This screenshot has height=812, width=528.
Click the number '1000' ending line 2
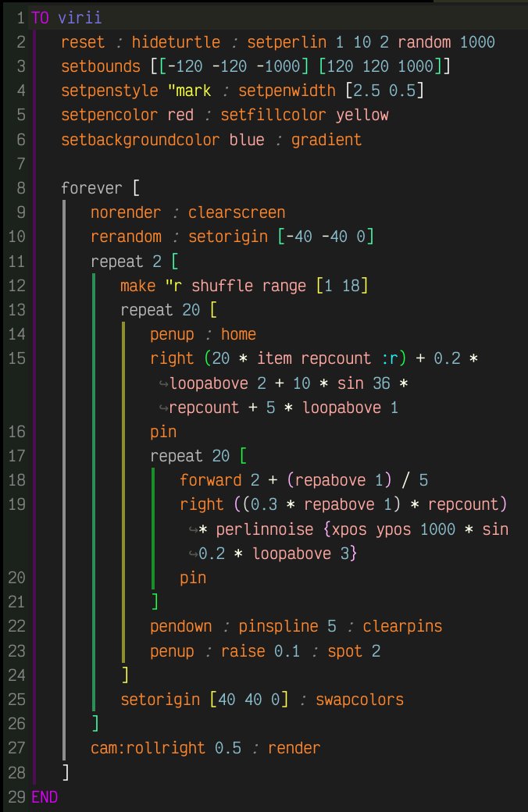pyautogui.click(x=477, y=42)
